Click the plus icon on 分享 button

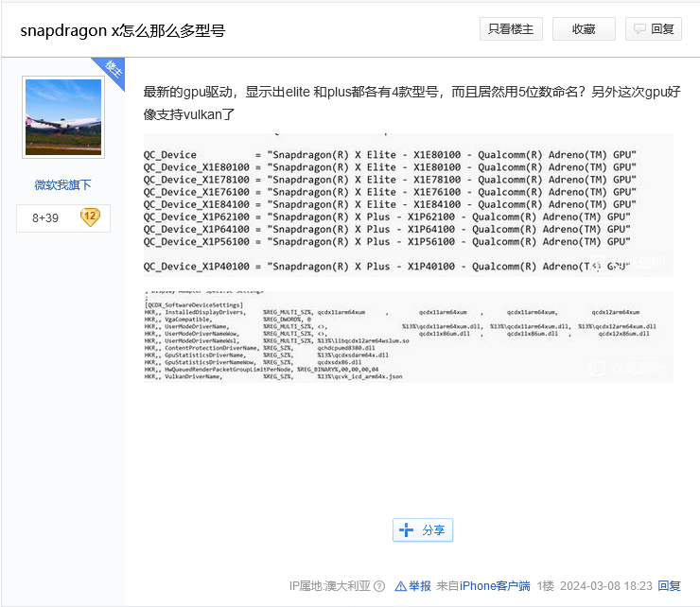[x=407, y=530]
